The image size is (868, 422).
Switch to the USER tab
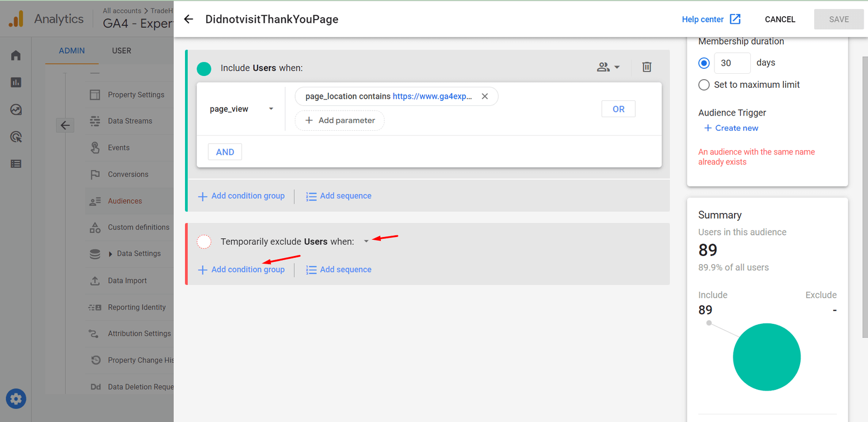click(x=122, y=50)
